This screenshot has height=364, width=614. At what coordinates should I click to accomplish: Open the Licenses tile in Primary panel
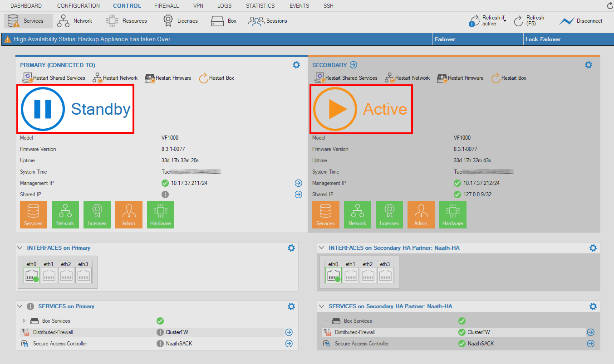(97, 214)
